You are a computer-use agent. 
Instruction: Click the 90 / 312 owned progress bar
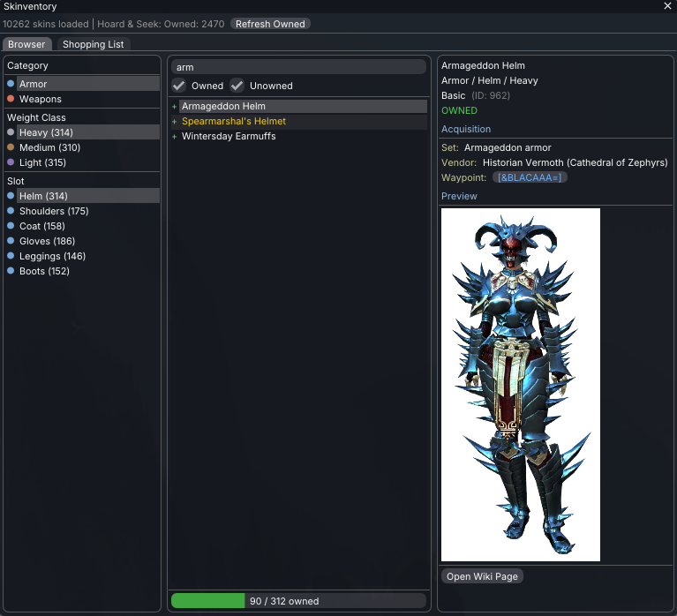[x=298, y=601]
